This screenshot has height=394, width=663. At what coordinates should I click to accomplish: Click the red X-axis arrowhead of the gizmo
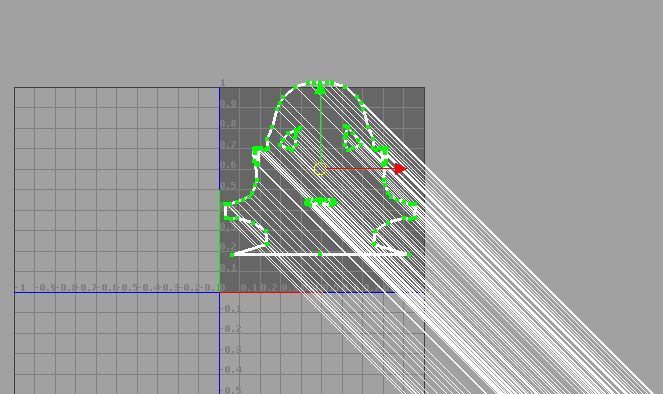400,169
